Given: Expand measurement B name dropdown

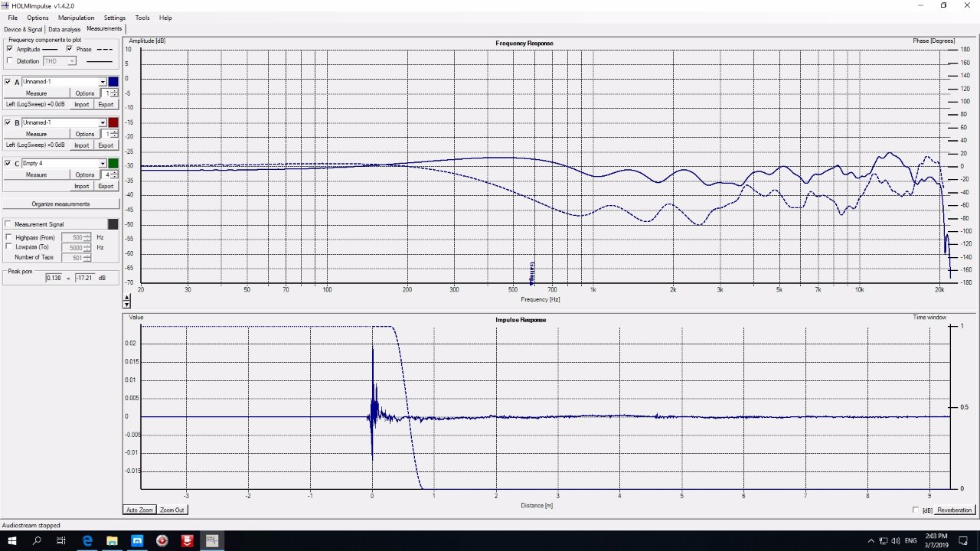Looking at the screenshot, I should pyautogui.click(x=103, y=122).
